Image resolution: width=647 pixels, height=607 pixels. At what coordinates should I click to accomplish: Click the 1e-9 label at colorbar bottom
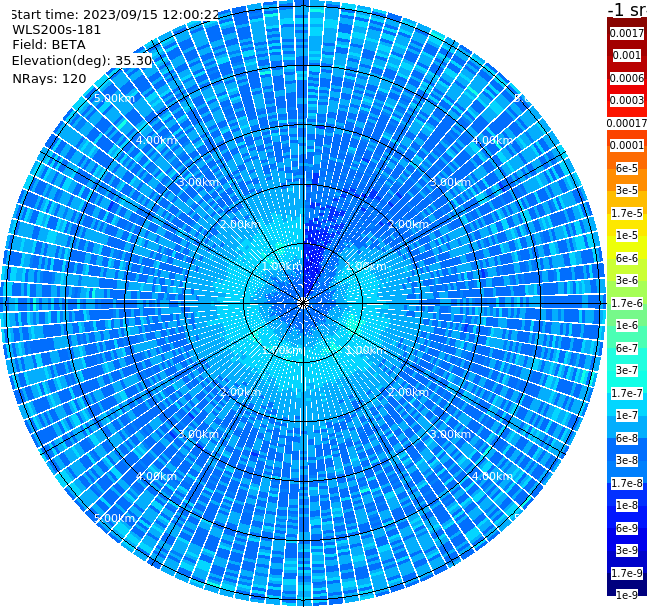[x=627, y=595]
